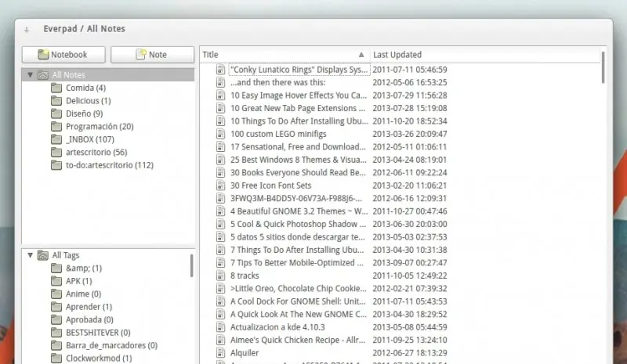The image size is (627, 364).
Task: Click the All Notes home folder icon
Action: point(43,74)
